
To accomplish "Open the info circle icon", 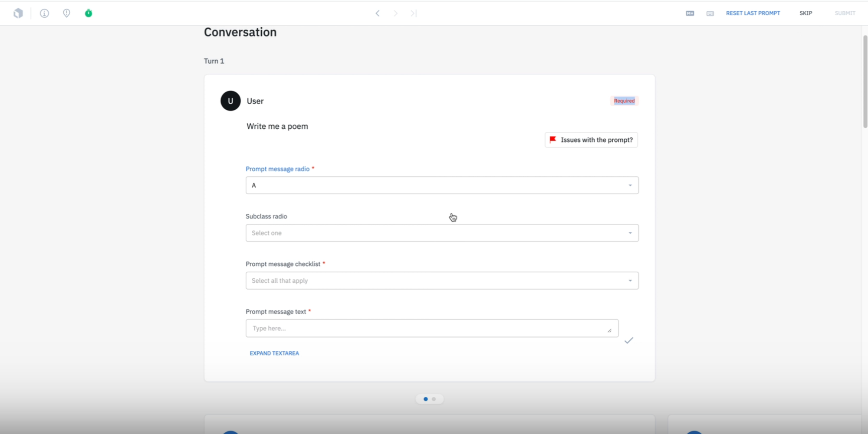I will [x=44, y=13].
